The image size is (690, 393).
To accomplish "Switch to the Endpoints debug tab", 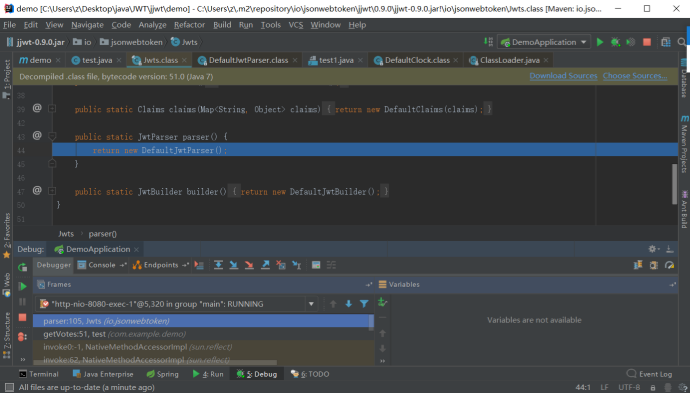I will [161, 265].
